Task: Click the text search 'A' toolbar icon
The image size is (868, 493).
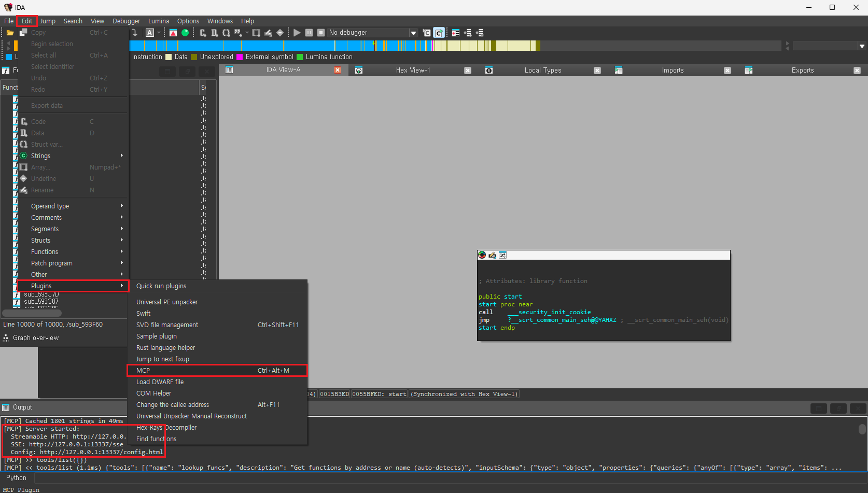Action: coord(150,33)
